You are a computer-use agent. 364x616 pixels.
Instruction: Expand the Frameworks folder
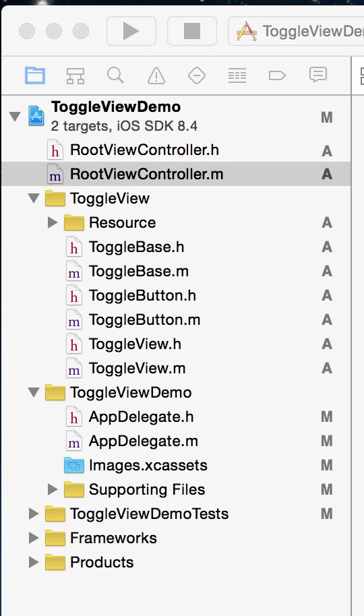click(x=34, y=538)
